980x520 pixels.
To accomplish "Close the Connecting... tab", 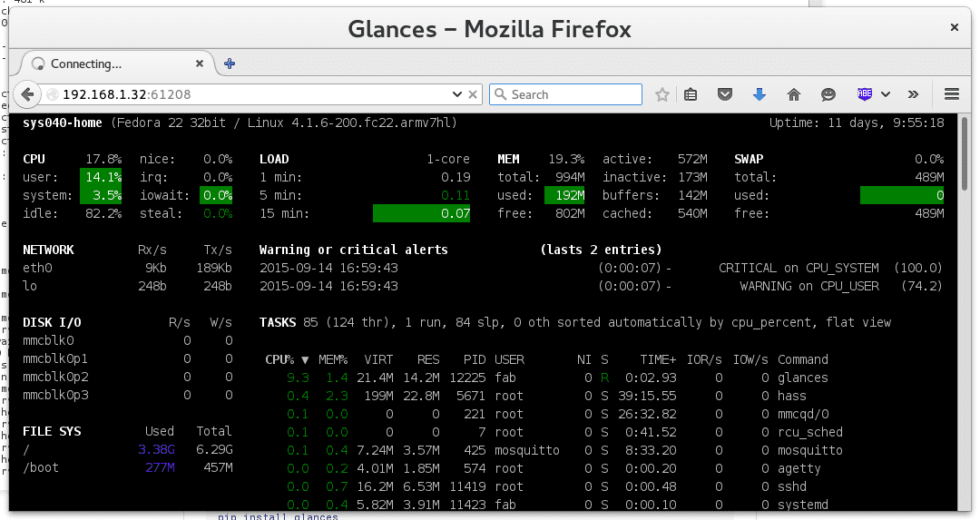I will (x=201, y=64).
